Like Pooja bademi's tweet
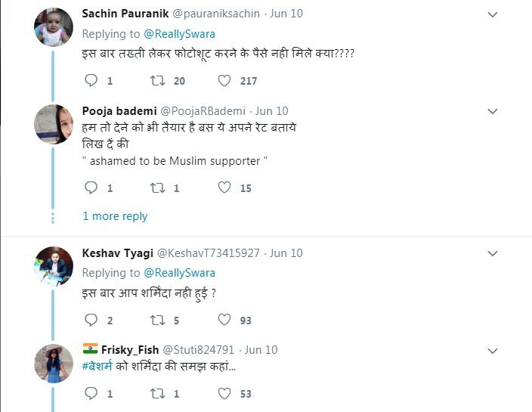The image size is (532, 412). pos(224,188)
